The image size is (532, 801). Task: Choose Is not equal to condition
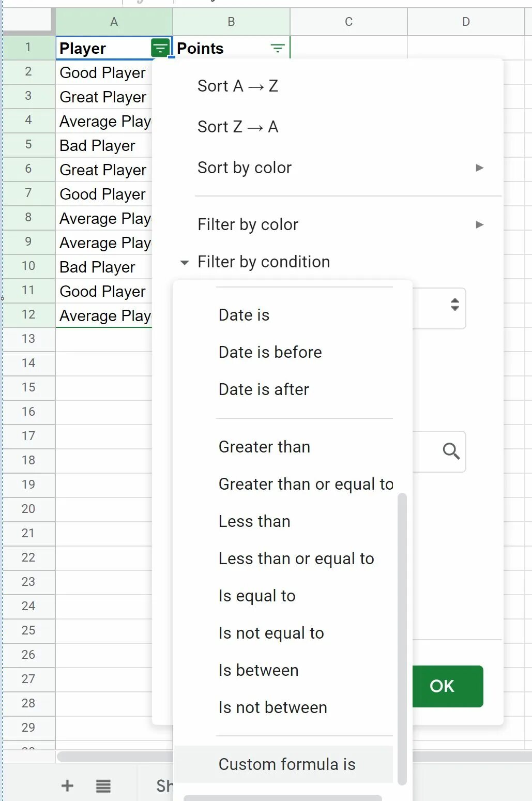click(x=271, y=633)
